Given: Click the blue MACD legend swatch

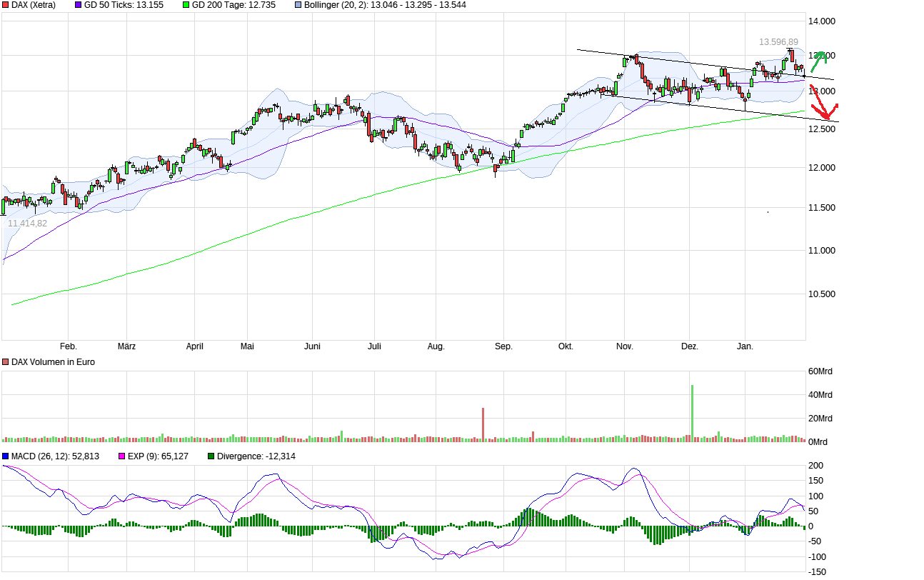Looking at the screenshot, I should (6, 456).
